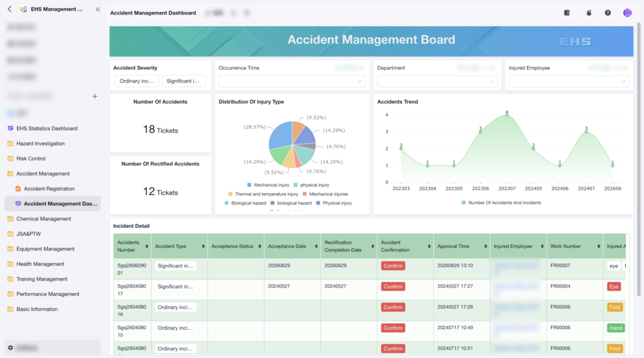Image resolution: width=644 pixels, height=358 pixels.
Task: Expand the Department dropdown
Action: [437, 81]
